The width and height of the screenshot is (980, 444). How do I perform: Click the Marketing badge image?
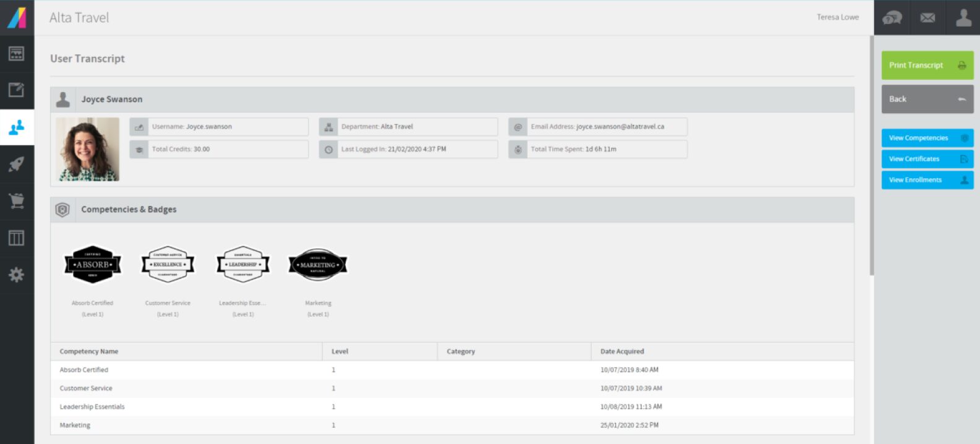tap(318, 265)
